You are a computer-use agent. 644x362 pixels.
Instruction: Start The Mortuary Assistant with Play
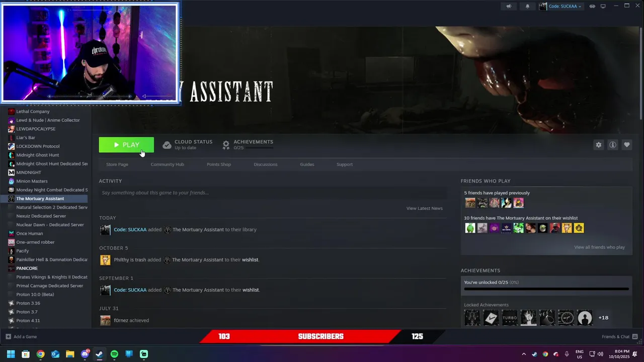(126, 145)
